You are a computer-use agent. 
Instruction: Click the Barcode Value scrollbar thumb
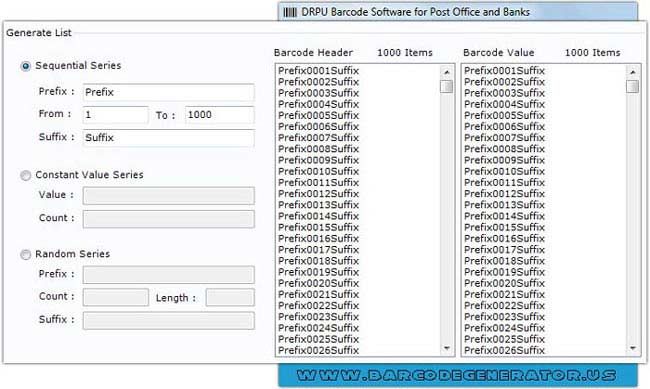click(633, 87)
